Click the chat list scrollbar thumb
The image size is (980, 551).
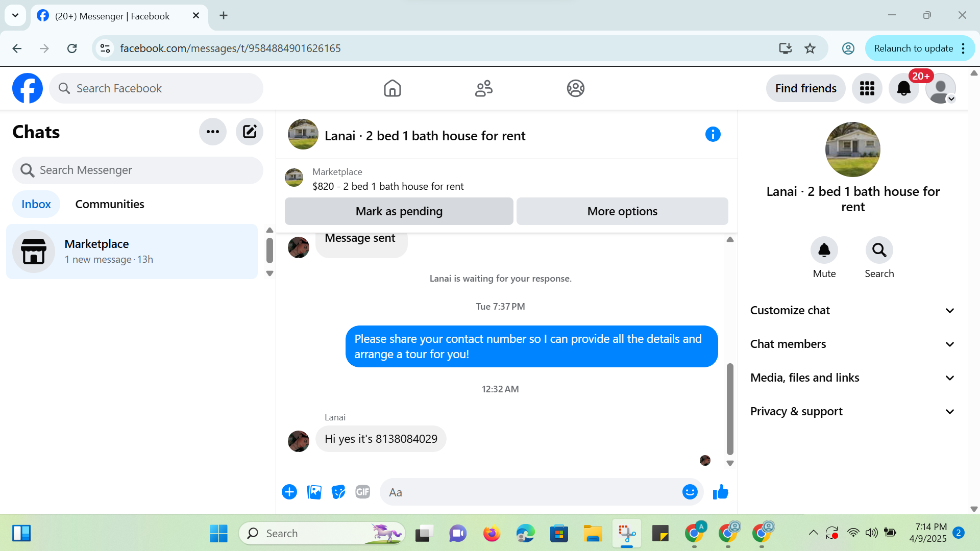pyautogui.click(x=269, y=251)
